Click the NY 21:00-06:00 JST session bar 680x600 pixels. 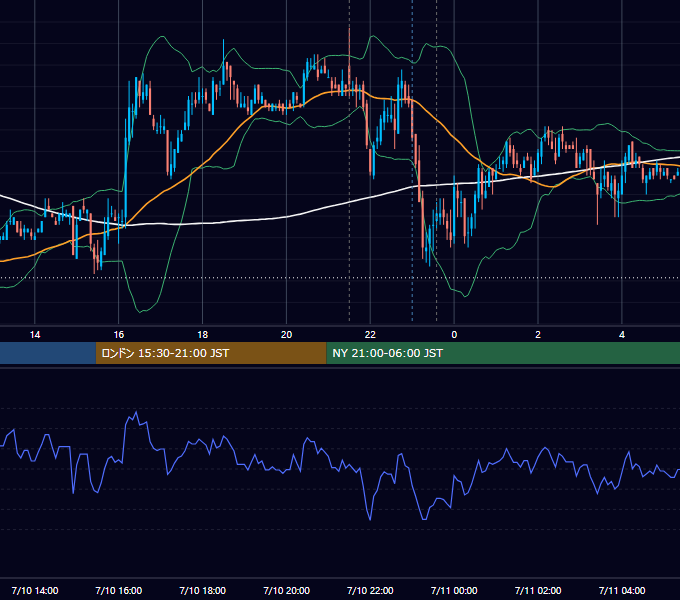[503, 353]
